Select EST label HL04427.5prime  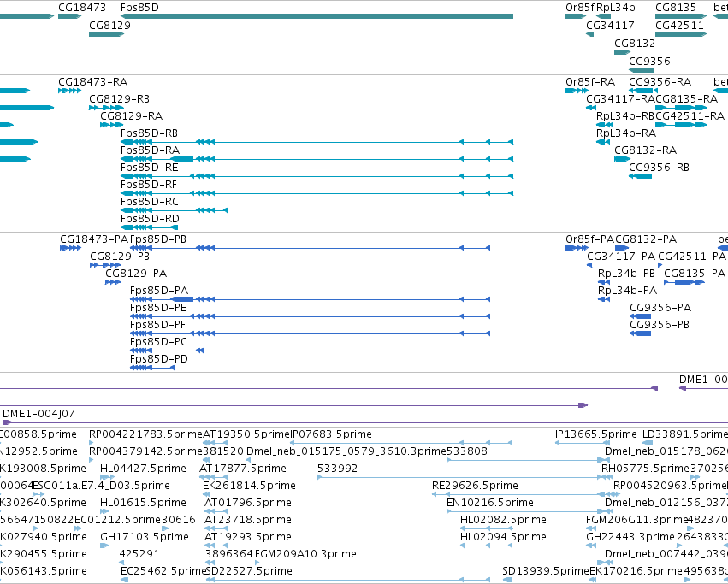143,469
